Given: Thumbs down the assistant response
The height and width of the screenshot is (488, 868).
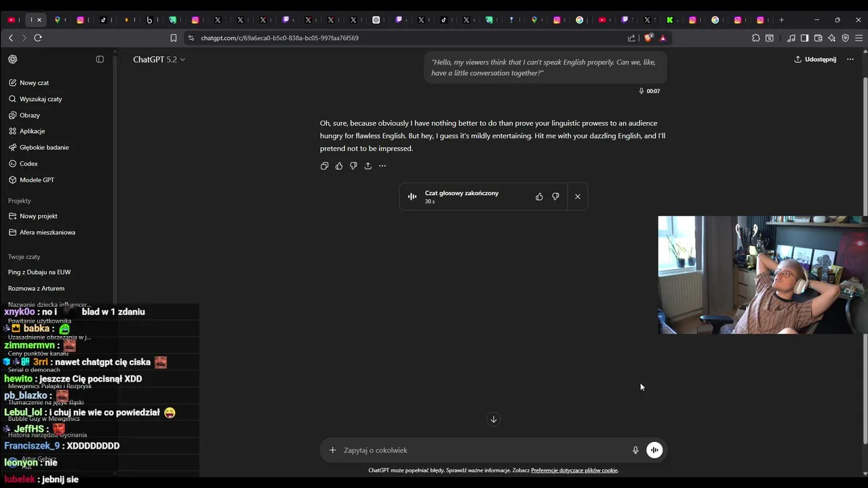Looking at the screenshot, I should tap(353, 166).
